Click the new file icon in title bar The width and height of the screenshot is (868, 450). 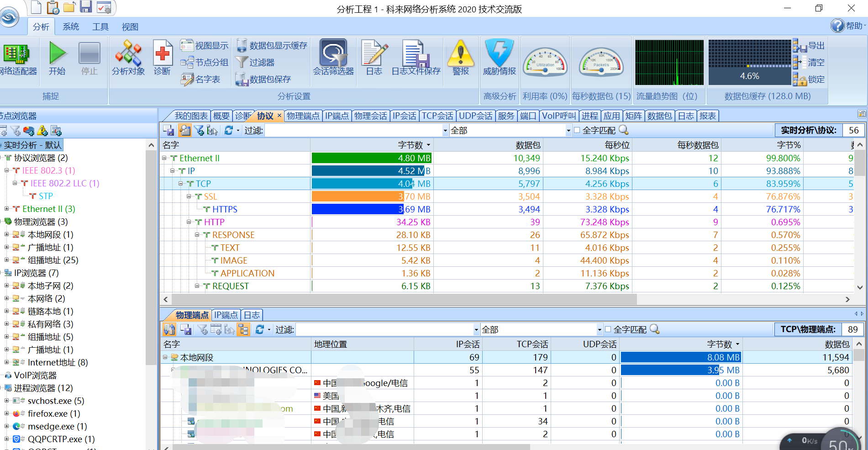click(36, 7)
